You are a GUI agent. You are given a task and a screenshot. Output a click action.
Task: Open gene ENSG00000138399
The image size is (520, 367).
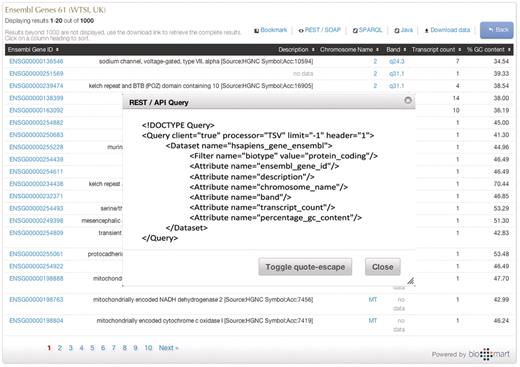click(x=36, y=98)
